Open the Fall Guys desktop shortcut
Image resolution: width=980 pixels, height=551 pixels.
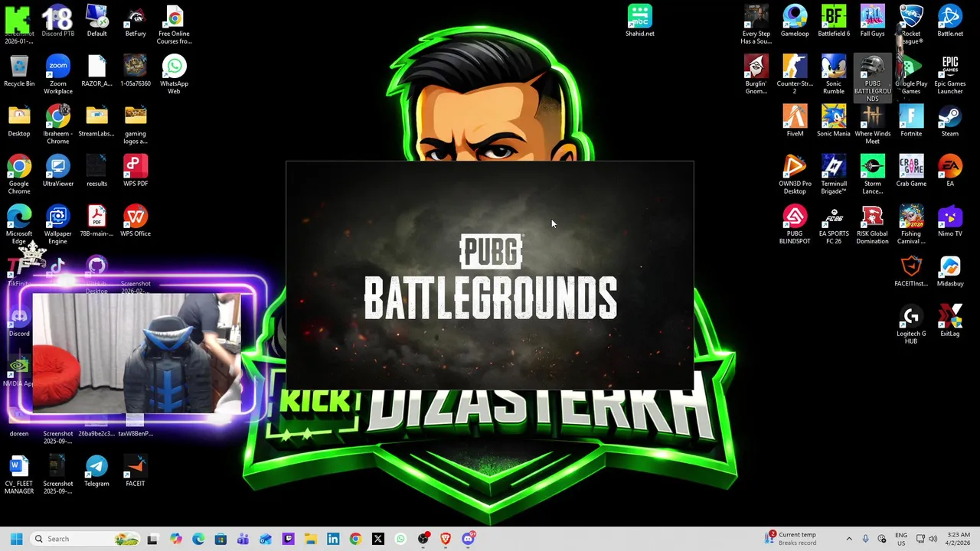pos(872,21)
